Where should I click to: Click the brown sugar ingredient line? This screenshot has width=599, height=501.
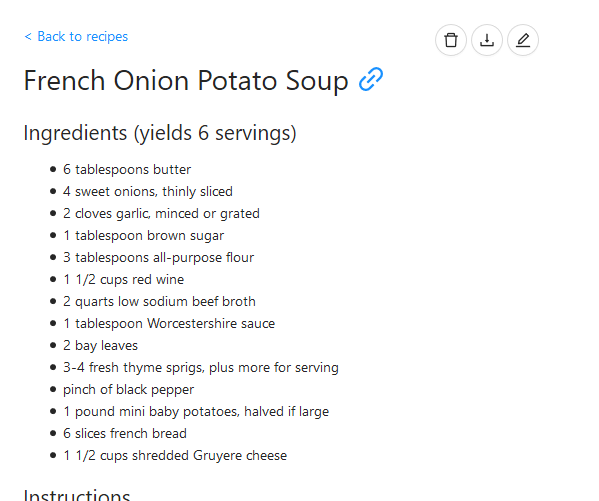(143, 235)
